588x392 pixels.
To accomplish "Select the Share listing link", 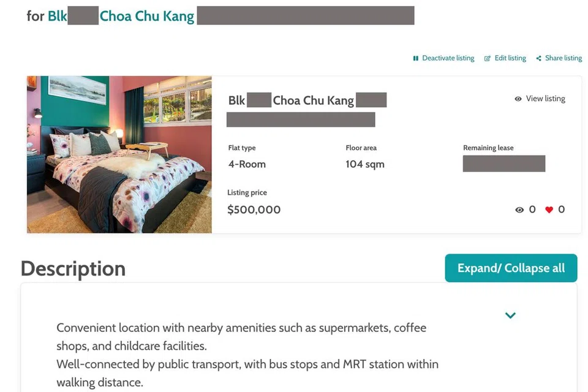I will tap(563, 58).
